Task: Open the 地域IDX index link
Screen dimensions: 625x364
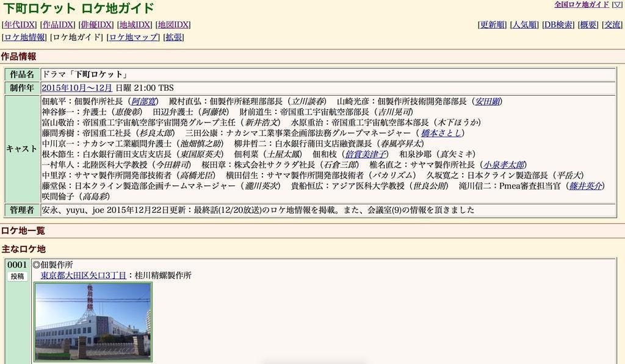Action: [x=135, y=24]
